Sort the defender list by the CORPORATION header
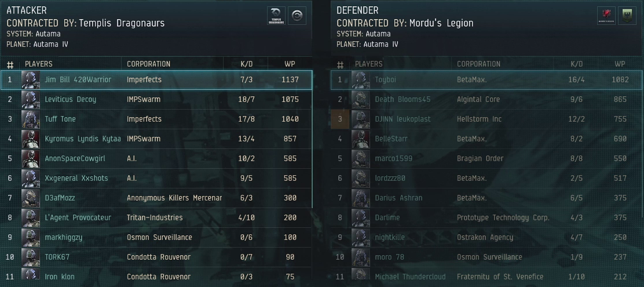Viewport: 644px width, 287px height. (x=478, y=64)
